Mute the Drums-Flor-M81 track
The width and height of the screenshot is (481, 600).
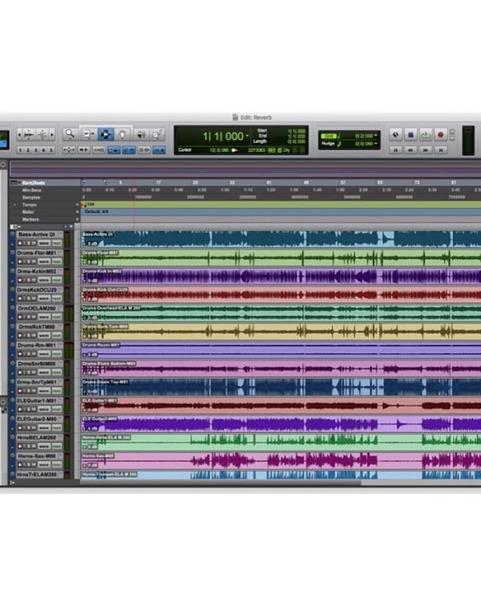coord(34,262)
